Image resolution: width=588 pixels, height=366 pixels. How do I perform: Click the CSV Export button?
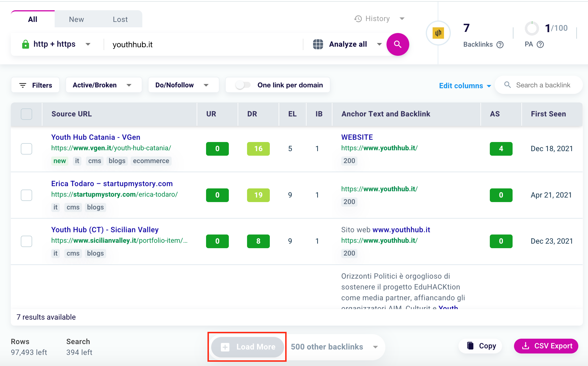click(x=546, y=346)
